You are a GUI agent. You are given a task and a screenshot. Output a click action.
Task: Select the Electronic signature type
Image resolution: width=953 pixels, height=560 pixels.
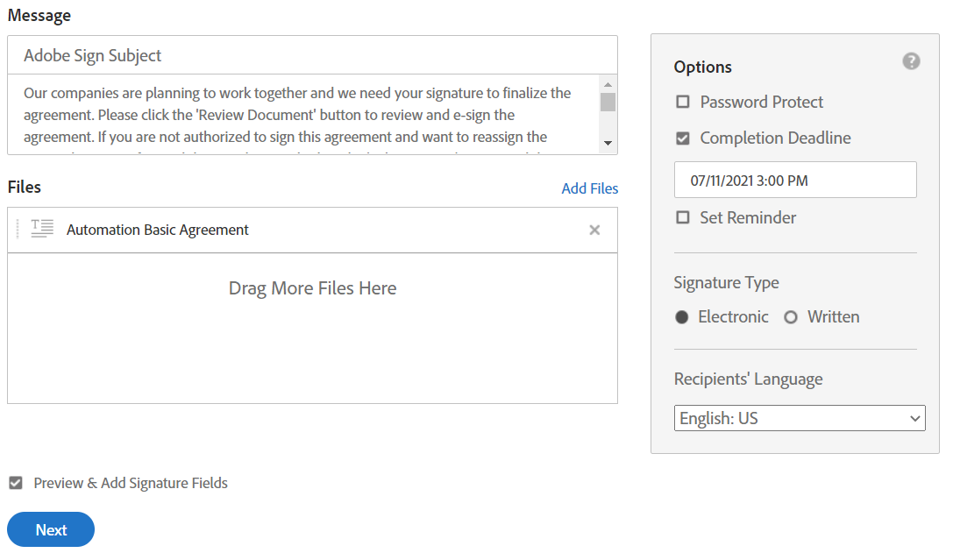682,317
